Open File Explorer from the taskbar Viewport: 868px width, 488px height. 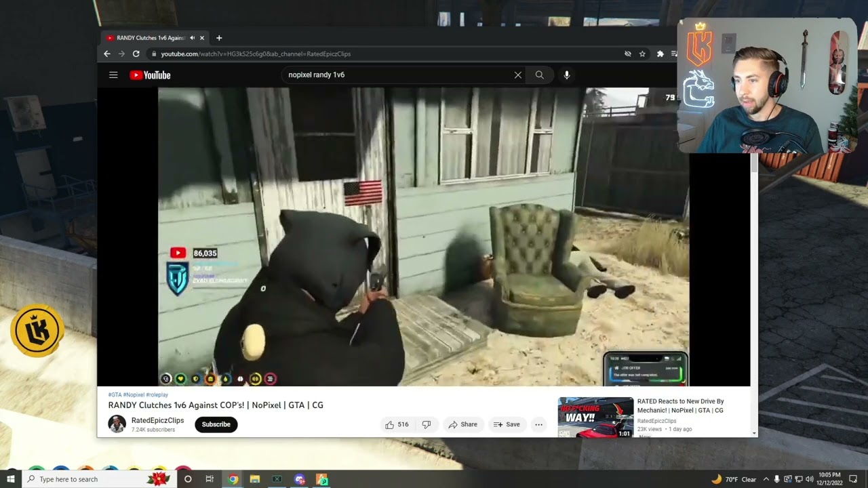[x=255, y=479]
